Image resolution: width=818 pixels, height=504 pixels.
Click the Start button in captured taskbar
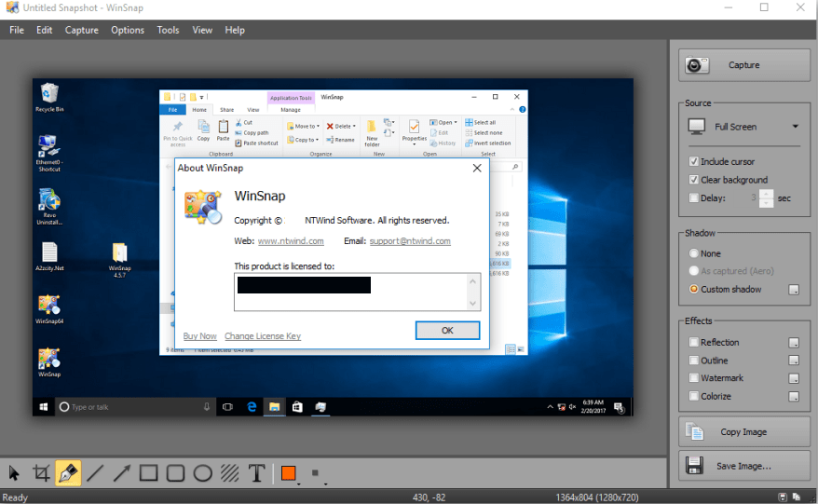[x=44, y=407]
